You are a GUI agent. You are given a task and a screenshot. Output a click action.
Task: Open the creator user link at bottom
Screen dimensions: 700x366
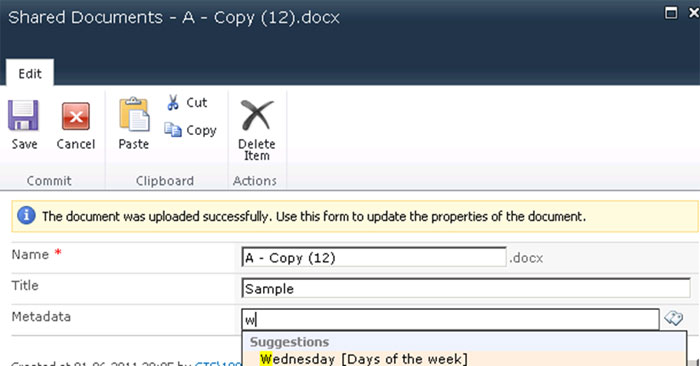(218, 363)
